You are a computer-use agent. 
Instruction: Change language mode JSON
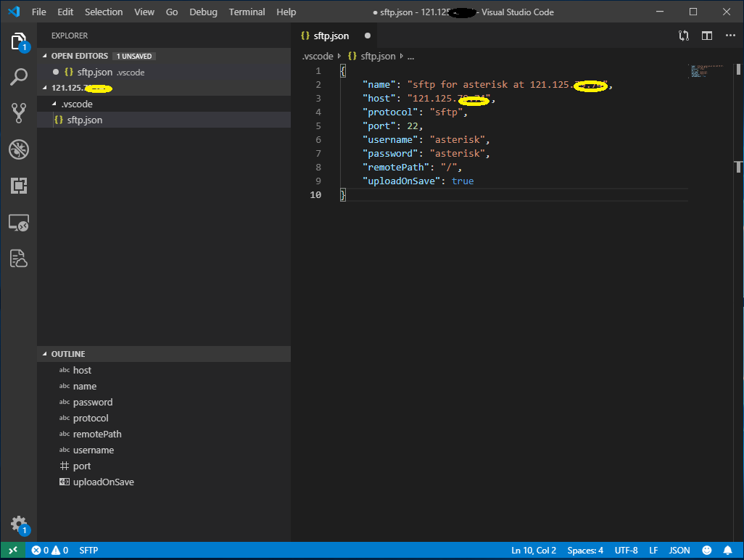tap(679, 551)
